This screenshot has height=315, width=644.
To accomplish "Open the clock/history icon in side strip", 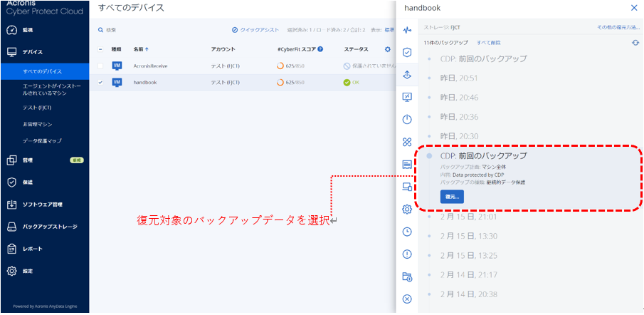I will click(407, 232).
